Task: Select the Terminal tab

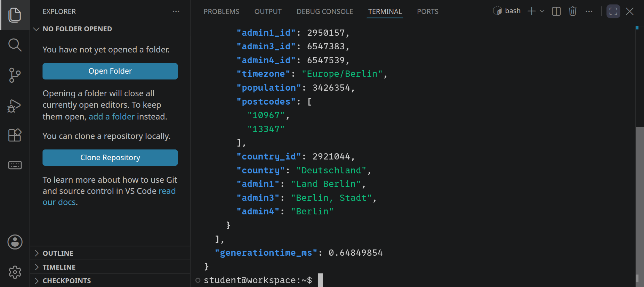Action: point(385,11)
